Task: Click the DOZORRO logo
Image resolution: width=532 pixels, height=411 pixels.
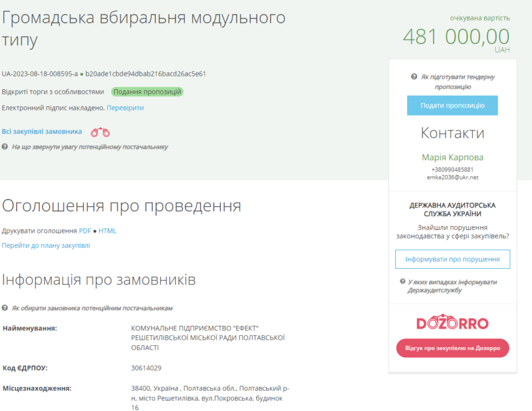Action: [453, 322]
